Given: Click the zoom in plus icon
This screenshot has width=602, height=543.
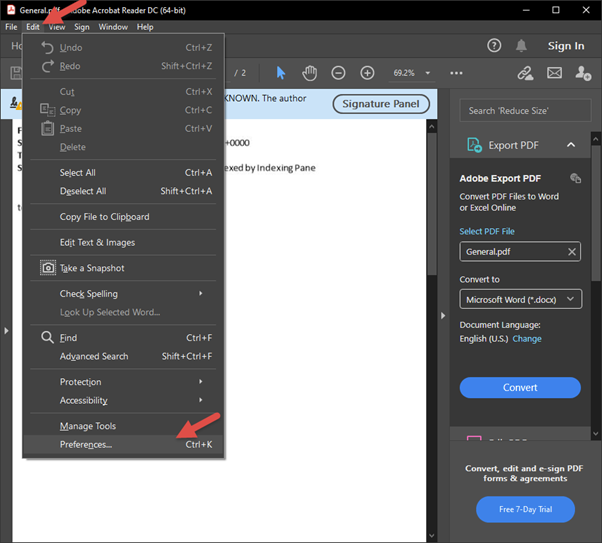Looking at the screenshot, I should click(x=367, y=73).
